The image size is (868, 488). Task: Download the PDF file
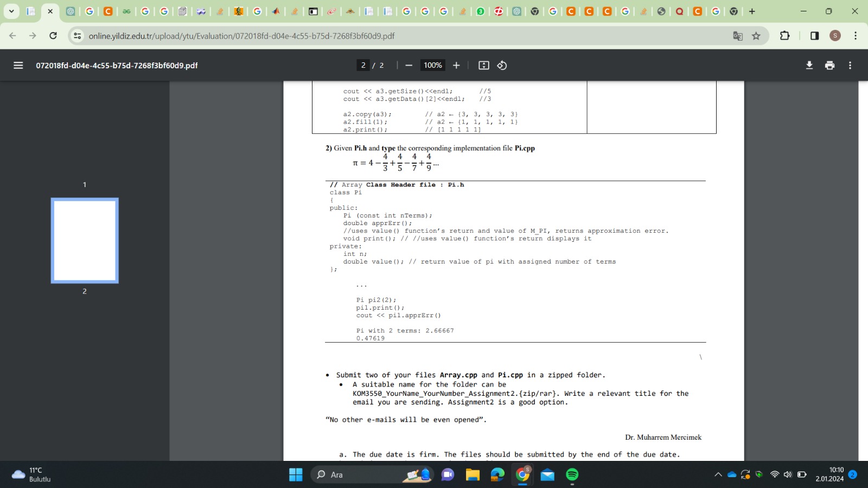click(x=809, y=65)
